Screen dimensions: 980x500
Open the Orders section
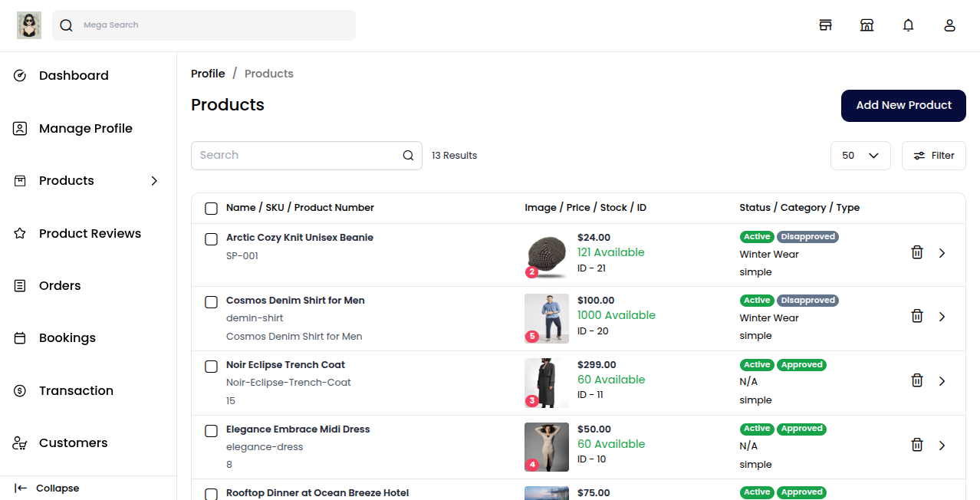(59, 285)
